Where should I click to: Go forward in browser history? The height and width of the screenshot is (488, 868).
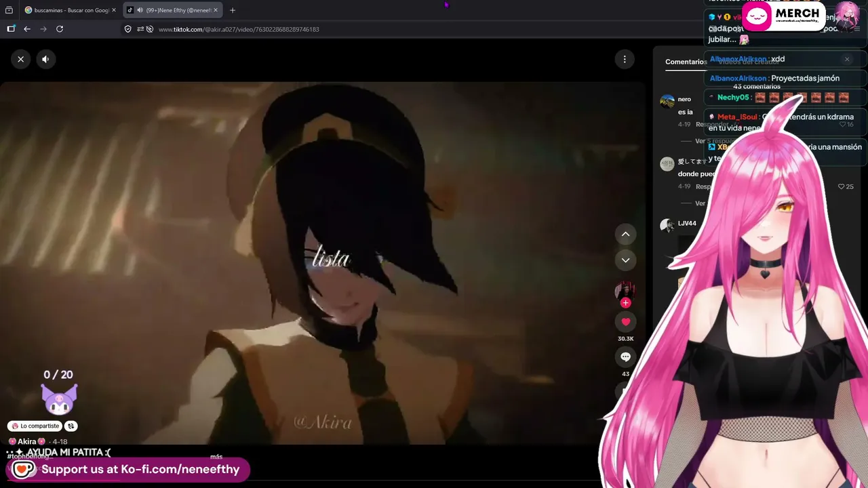(x=43, y=29)
